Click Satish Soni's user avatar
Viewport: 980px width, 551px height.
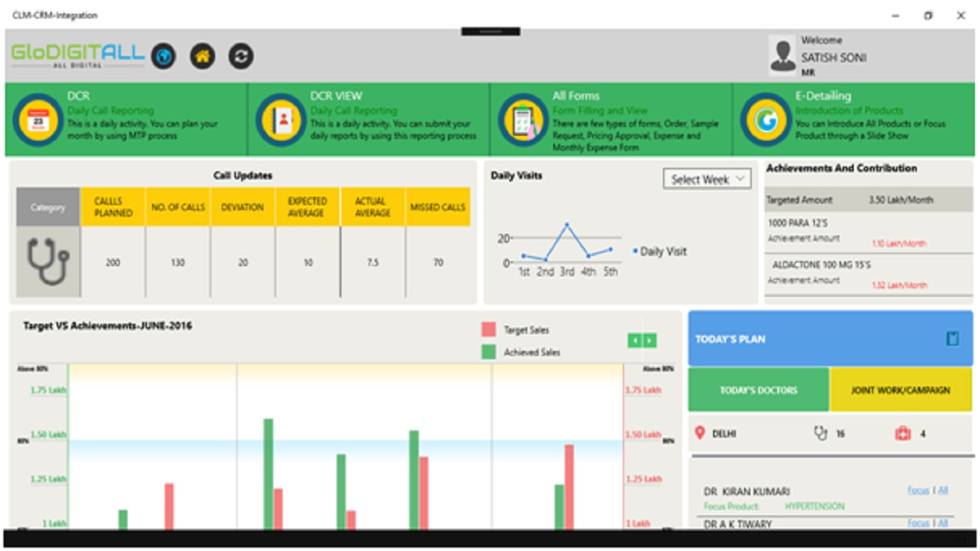click(x=783, y=55)
